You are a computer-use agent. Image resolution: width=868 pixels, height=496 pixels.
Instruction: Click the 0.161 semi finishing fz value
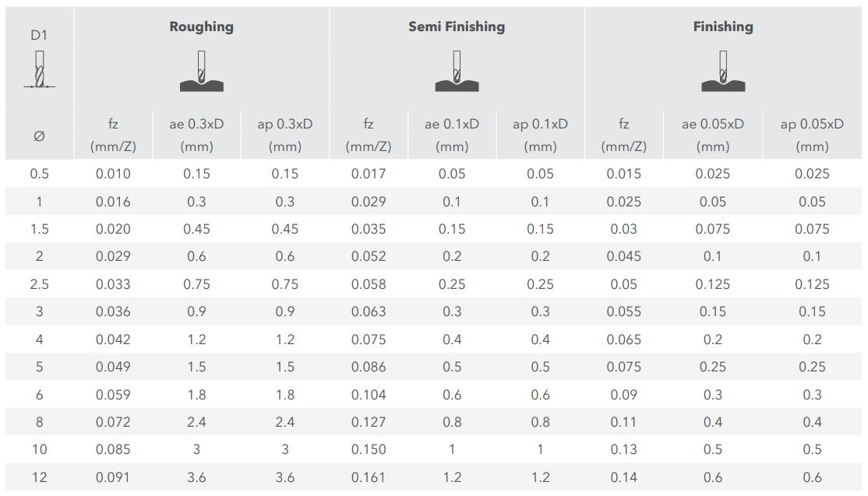coord(368,477)
